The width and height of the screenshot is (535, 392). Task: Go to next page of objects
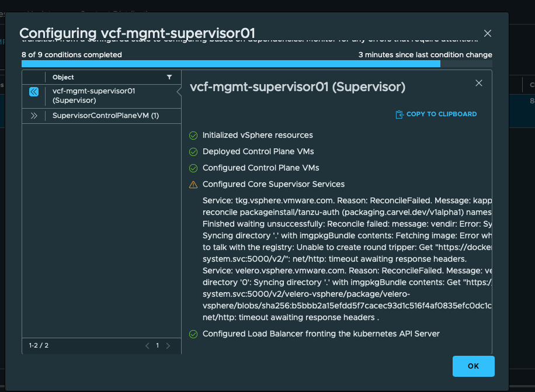click(x=168, y=346)
